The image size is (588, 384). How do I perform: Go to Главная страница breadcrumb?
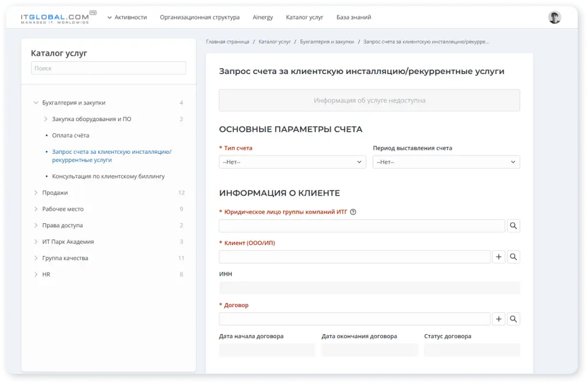227,42
